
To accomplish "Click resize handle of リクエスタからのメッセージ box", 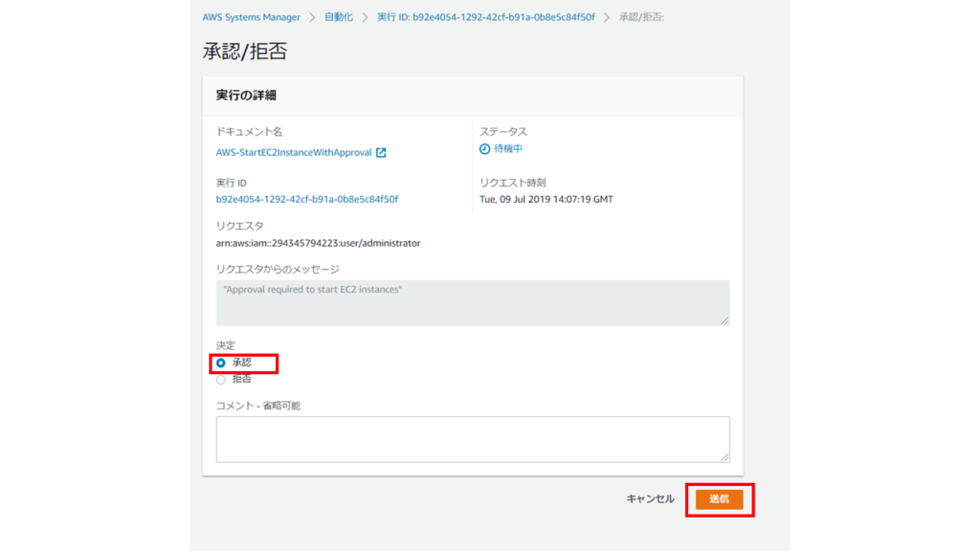I will 724,320.
